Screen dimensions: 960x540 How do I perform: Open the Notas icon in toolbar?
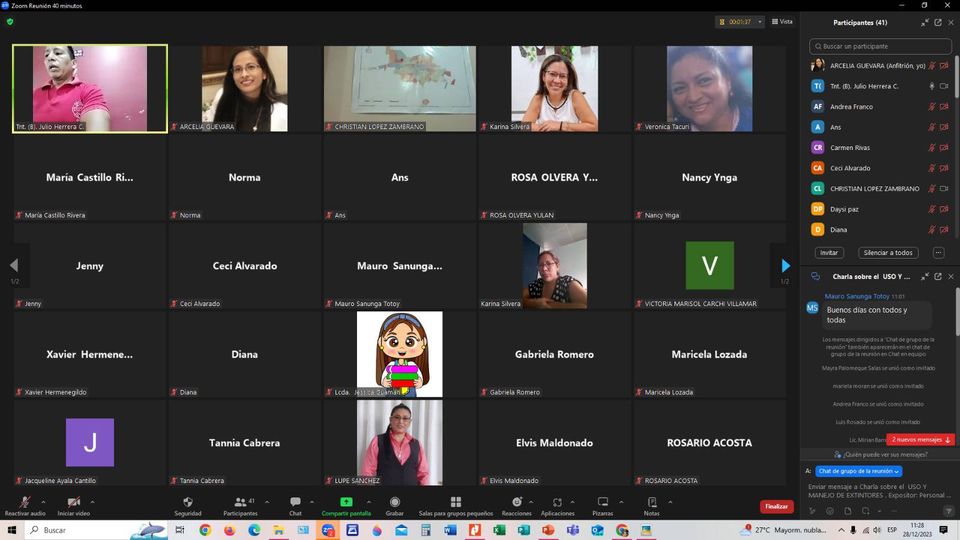click(x=652, y=502)
